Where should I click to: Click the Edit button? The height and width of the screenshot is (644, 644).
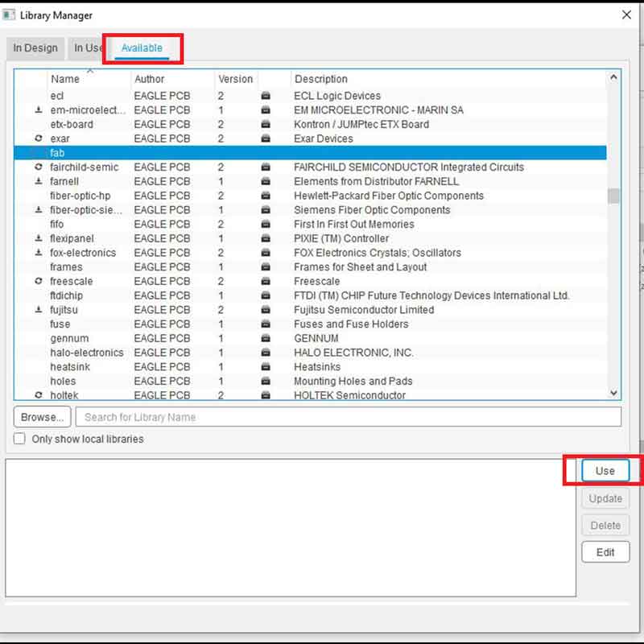point(605,552)
